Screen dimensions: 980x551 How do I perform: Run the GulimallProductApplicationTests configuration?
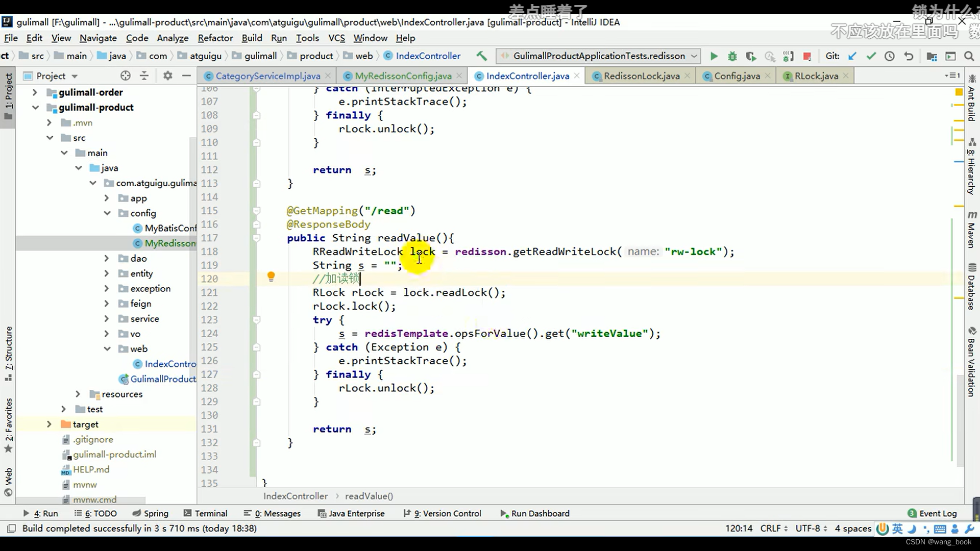[x=714, y=56]
